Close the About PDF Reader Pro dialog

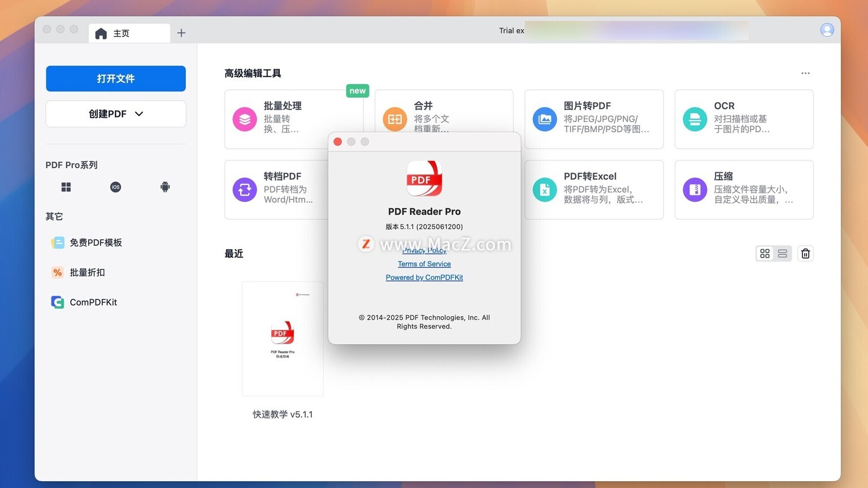click(x=338, y=142)
